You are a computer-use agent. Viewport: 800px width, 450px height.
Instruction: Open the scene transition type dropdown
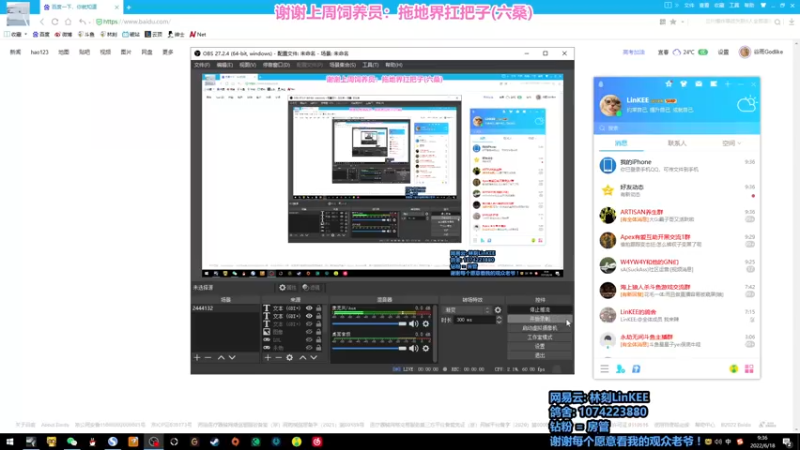[x=467, y=310]
